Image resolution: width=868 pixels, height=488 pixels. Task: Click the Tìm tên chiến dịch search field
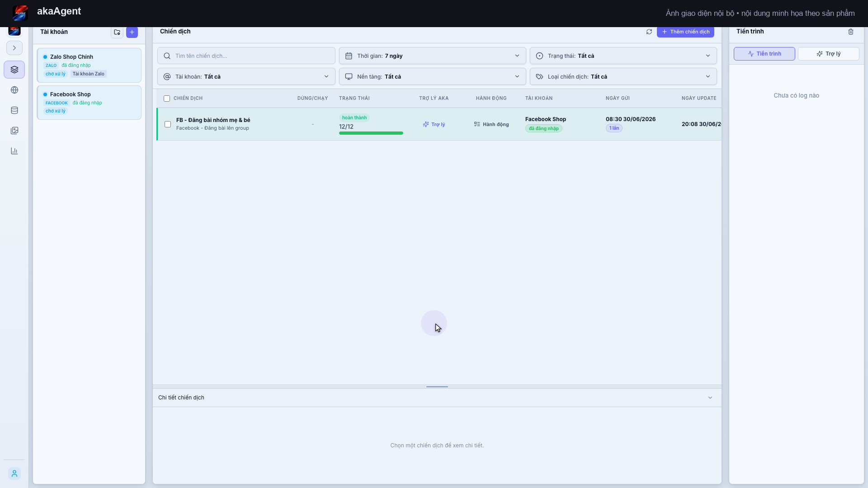pos(246,56)
